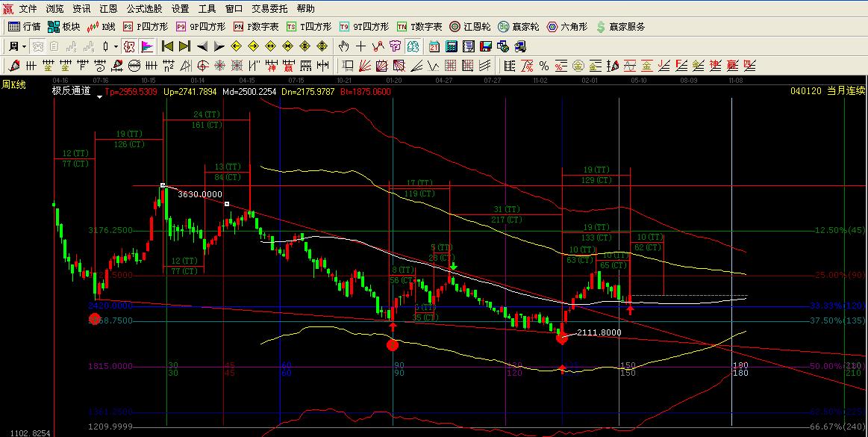Open the 公式选股 menu

click(144, 9)
